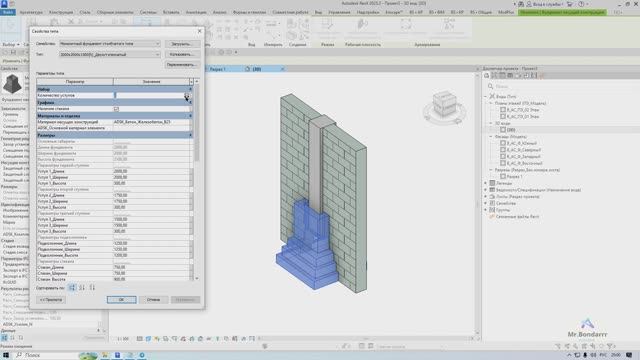
Task: Collapse the Графика parameter group
Action: click(x=190, y=102)
